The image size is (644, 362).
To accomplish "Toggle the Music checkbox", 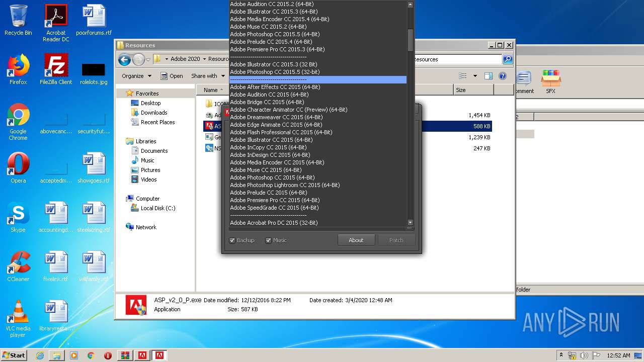I will pos(268,240).
